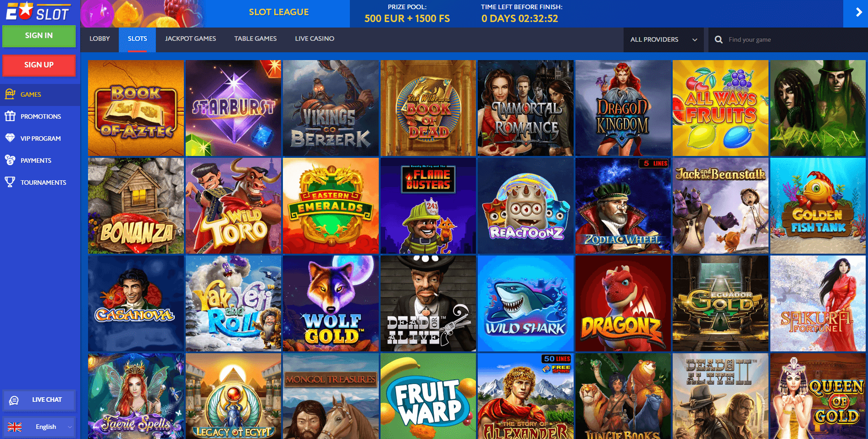This screenshot has height=439, width=868.
Task: Open the English language selector
Action: (x=39, y=427)
